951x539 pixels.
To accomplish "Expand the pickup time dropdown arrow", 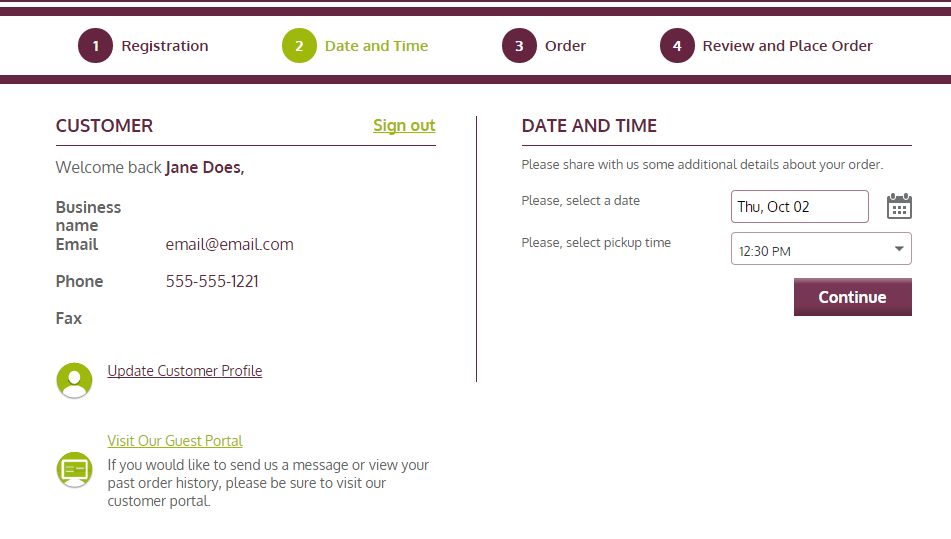I will click(x=899, y=249).
